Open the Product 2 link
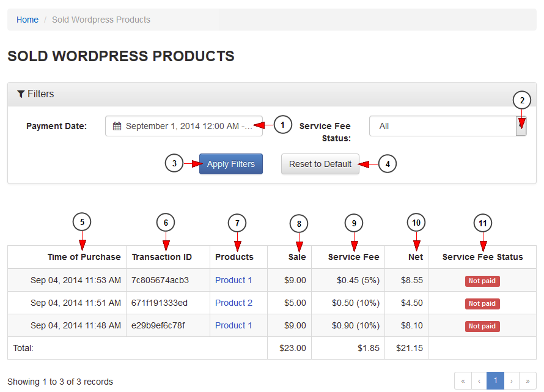Viewport: 544px width, 392px height. pyautogui.click(x=233, y=303)
